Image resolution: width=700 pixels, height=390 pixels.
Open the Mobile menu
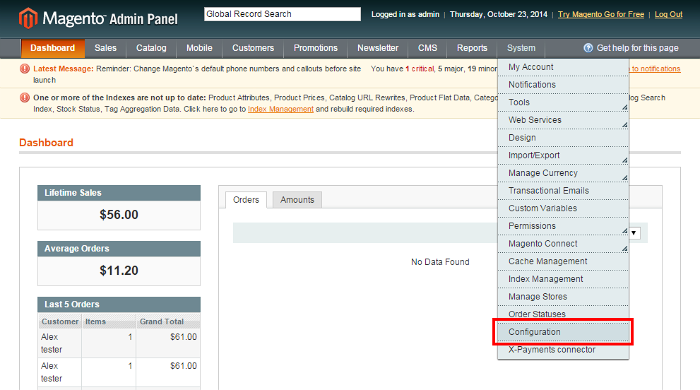(x=199, y=48)
